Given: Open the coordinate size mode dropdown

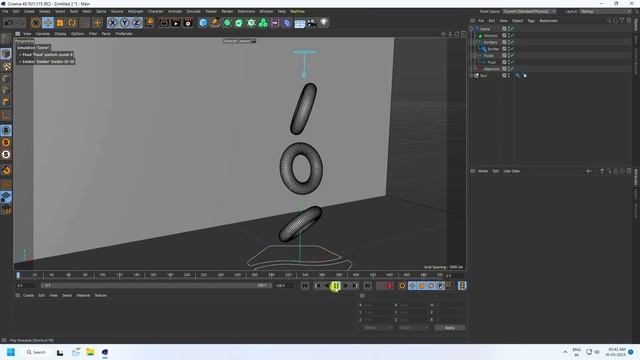Looking at the screenshot, I should pos(414,328).
